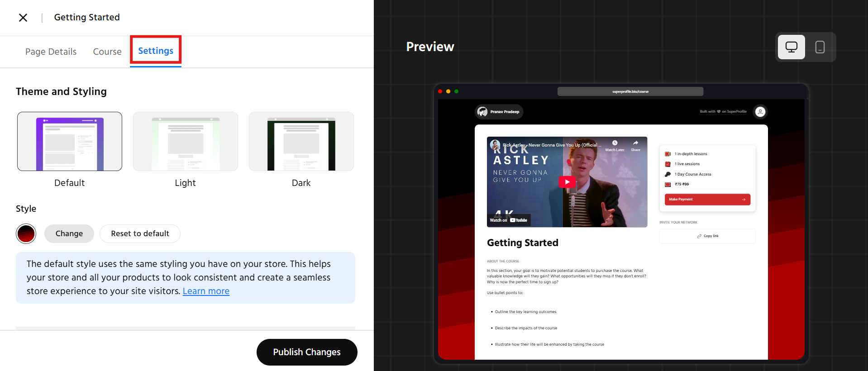Click the dark red style color swatch

click(26, 233)
